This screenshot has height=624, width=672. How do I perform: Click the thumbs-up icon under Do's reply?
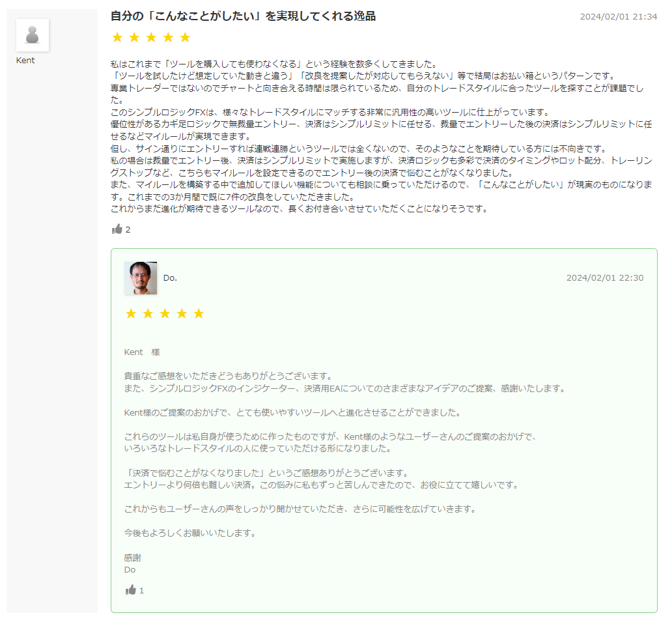[x=131, y=589]
